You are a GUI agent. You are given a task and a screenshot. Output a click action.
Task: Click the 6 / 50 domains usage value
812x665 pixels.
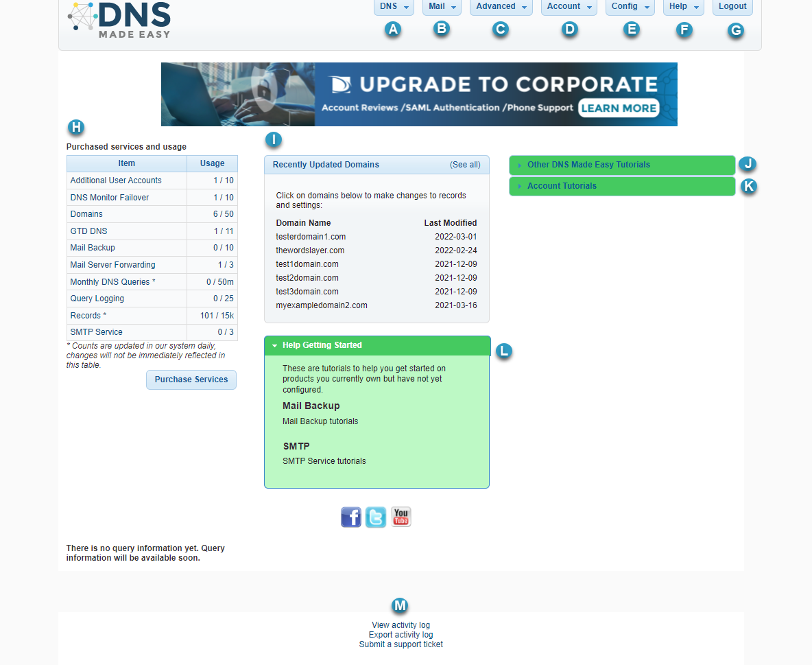[x=223, y=214]
